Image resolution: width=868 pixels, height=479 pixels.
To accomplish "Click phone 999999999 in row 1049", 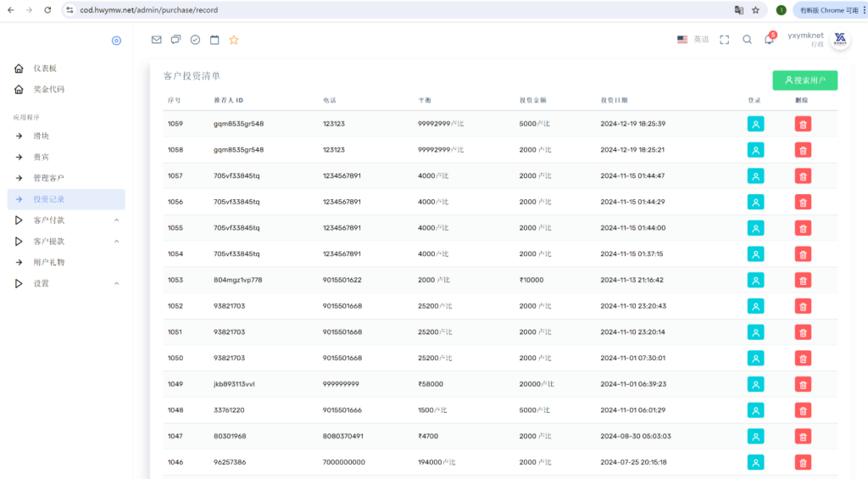I will click(341, 384).
